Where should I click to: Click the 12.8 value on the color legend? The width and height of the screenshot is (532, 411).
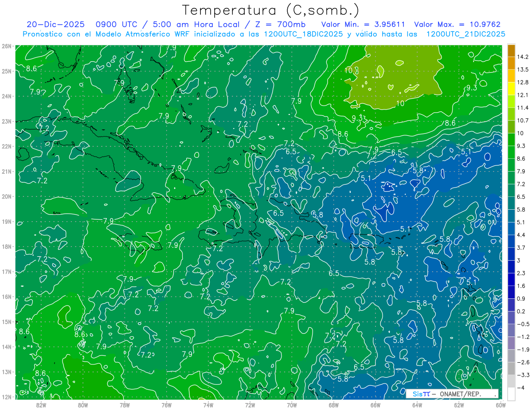pyautogui.click(x=524, y=82)
